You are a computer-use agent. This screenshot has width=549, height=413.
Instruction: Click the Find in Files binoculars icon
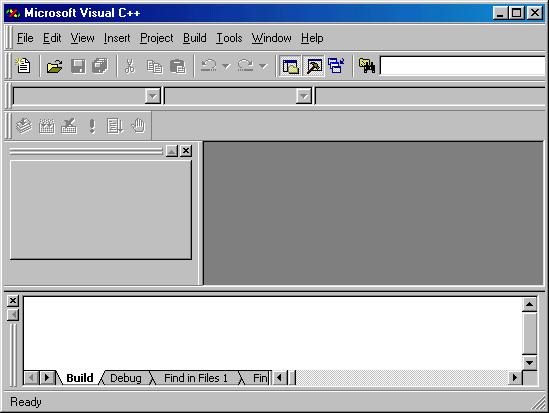click(x=367, y=66)
